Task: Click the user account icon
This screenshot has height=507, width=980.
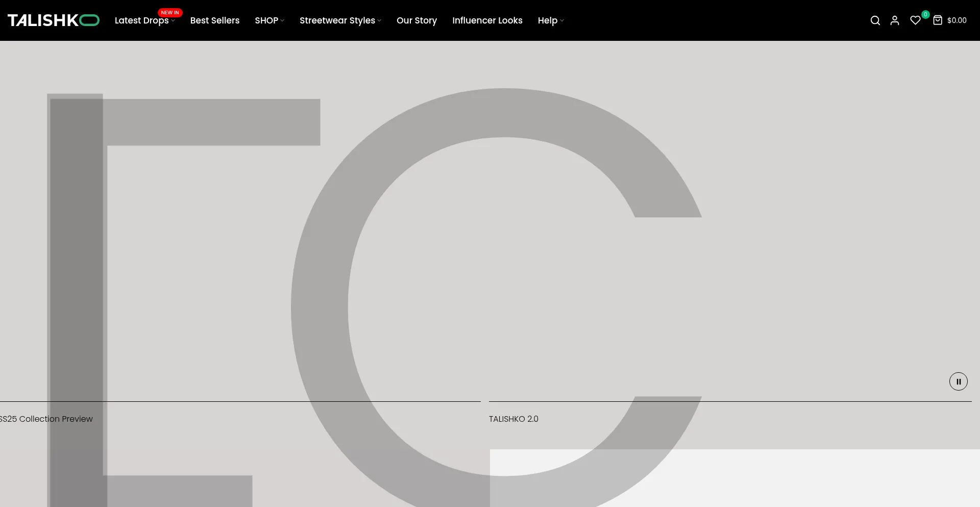Action: (x=894, y=20)
